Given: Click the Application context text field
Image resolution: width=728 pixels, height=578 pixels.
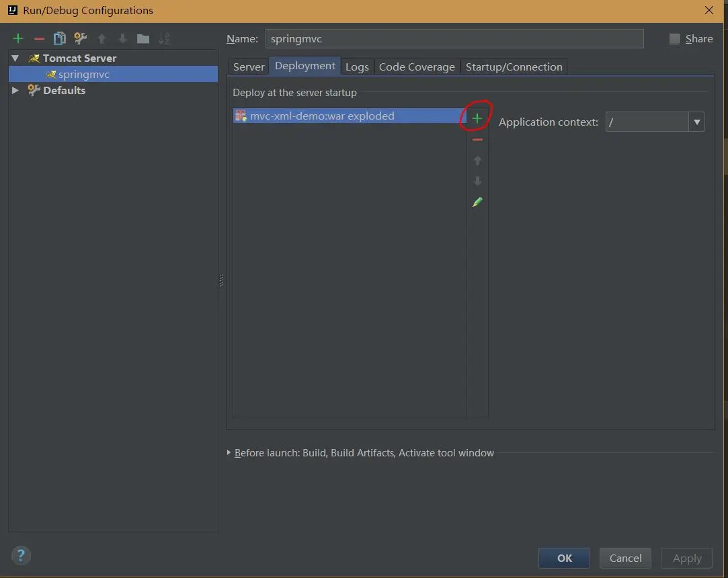Looking at the screenshot, I should click(x=647, y=122).
